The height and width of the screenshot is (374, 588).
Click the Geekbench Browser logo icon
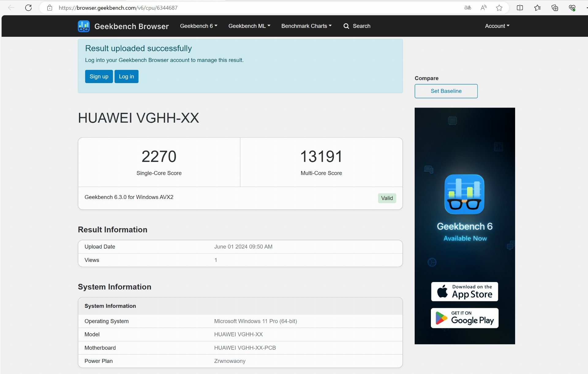(x=84, y=26)
